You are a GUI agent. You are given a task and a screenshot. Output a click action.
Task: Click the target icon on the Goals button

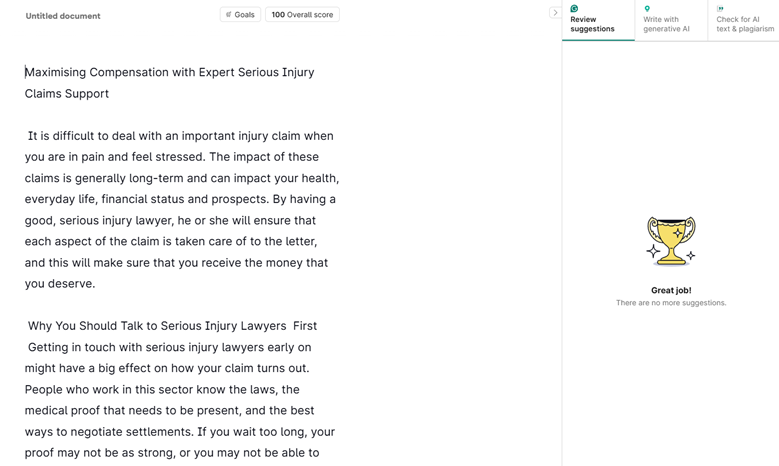(x=228, y=15)
